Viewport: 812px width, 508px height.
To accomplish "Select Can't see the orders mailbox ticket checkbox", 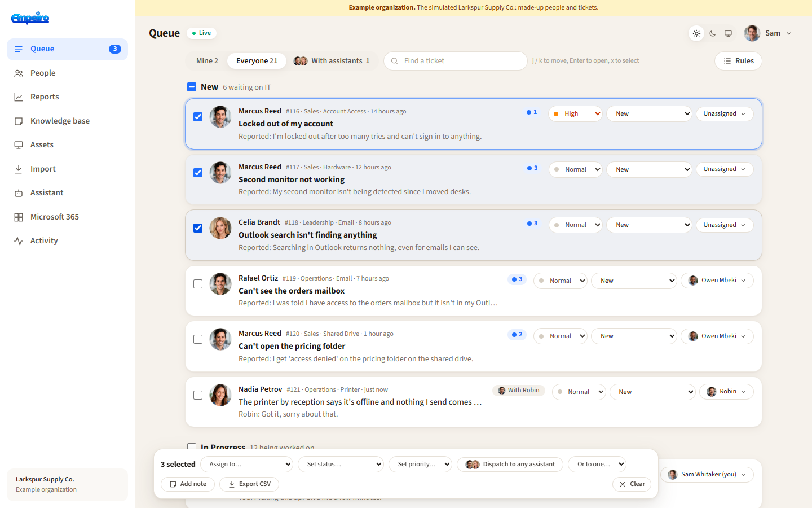I will tap(198, 284).
